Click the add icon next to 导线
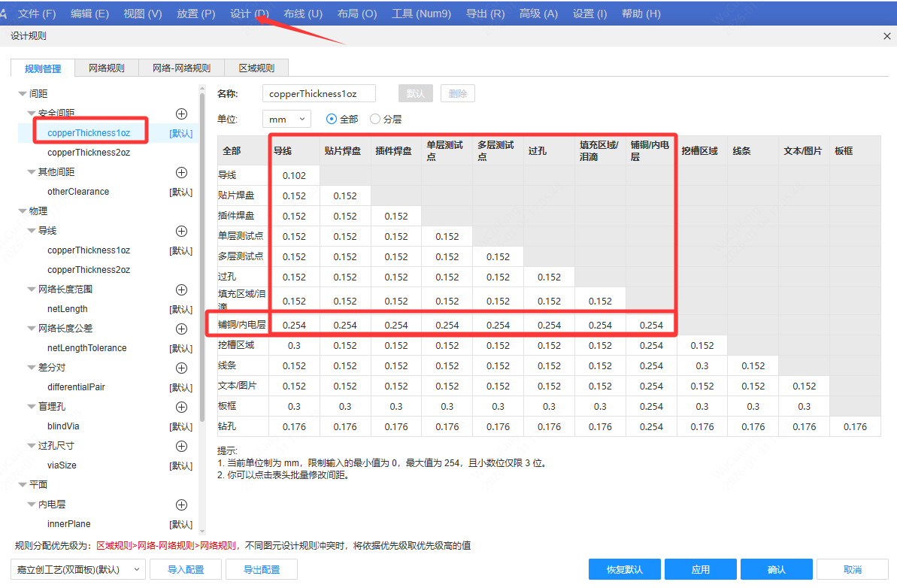This screenshot has width=897, height=588. tap(181, 230)
